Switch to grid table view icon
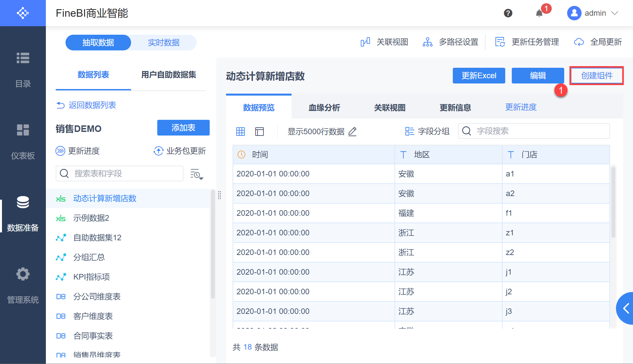633x364 pixels. point(240,131)
